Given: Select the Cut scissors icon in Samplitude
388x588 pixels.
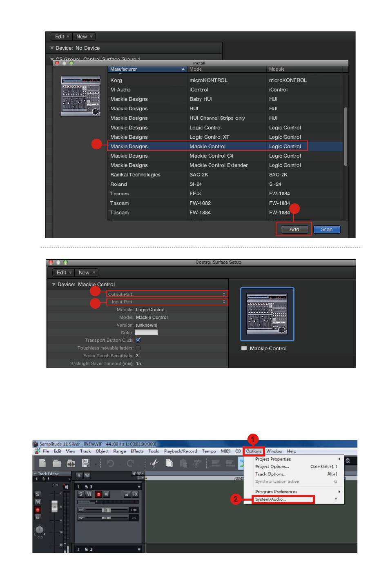Looking at the screenshot, I should point(154,463).
